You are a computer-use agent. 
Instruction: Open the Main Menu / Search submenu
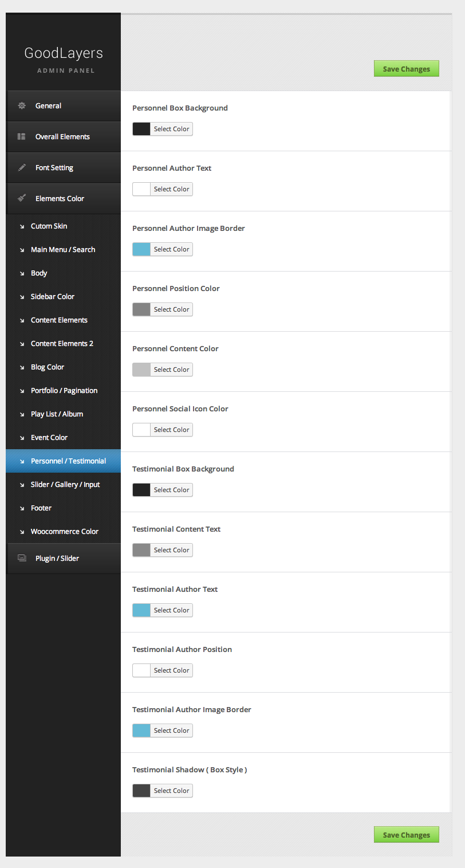pos(63,250)
